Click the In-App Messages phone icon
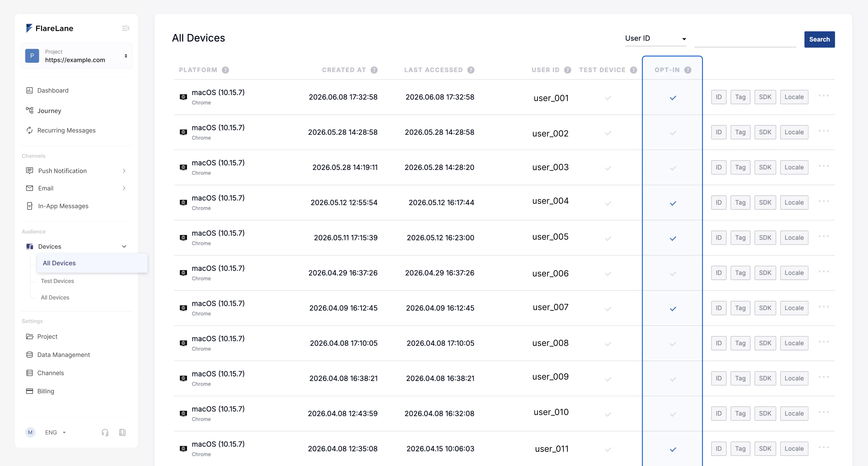Viewport: 868px width, 466px height. tap(30, 206)
